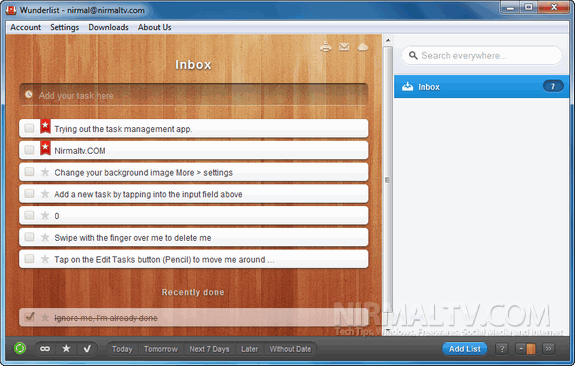Close the Wunderlist window
This screenshot has width=575, height=366.
[x=554, y=7]
